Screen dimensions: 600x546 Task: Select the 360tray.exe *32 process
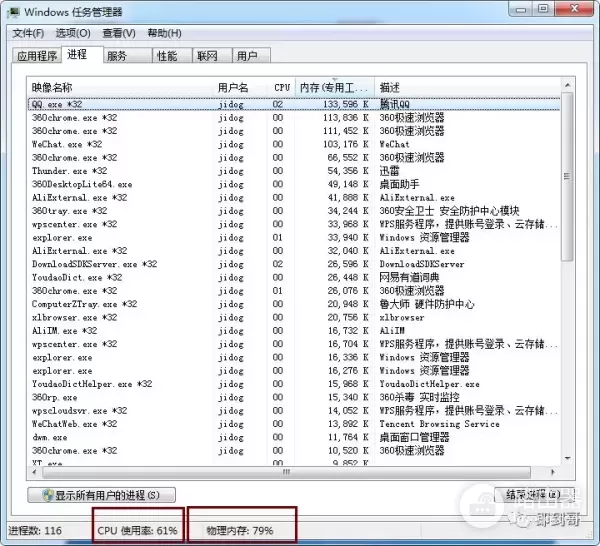[x=294, y=211]
